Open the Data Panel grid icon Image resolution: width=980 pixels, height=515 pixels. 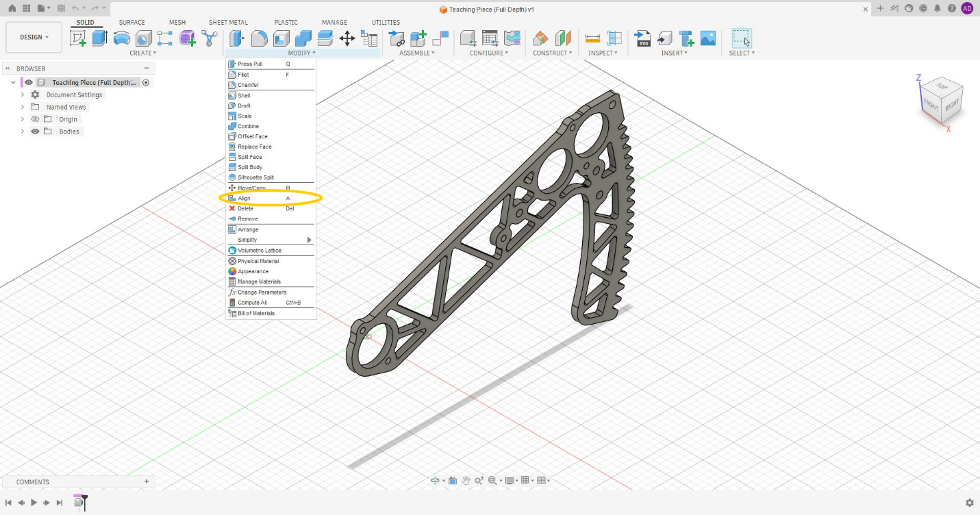pyautogui.click(x=27, y=8)
